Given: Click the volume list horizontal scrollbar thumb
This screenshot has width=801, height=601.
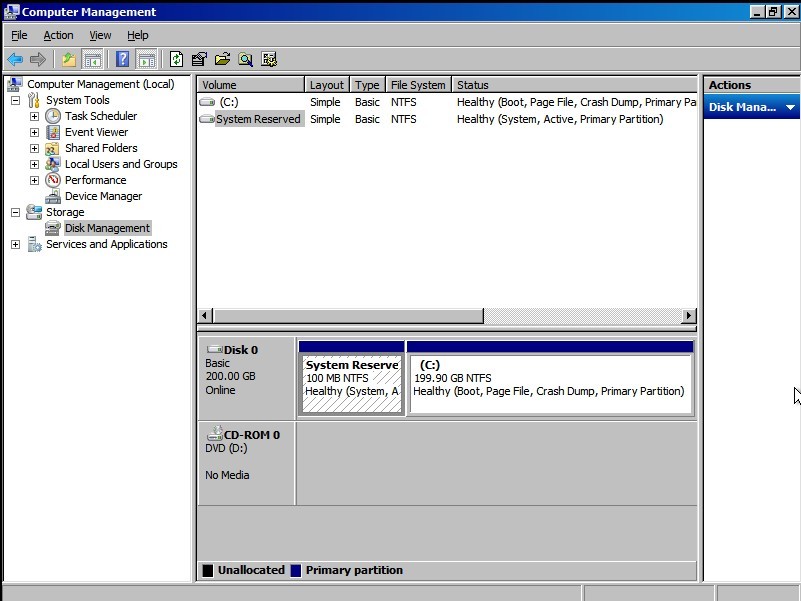Looking at the screenshot, I should pos(348,315).
